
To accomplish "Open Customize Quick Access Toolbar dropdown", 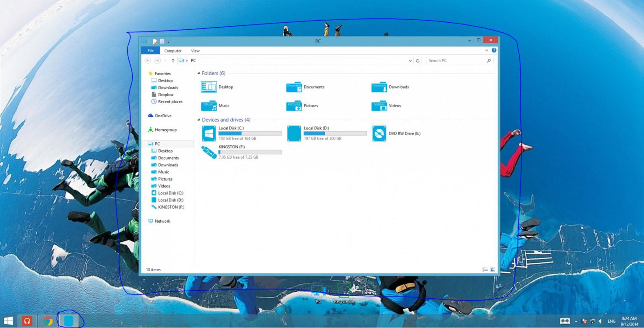I will click(169, 42).
